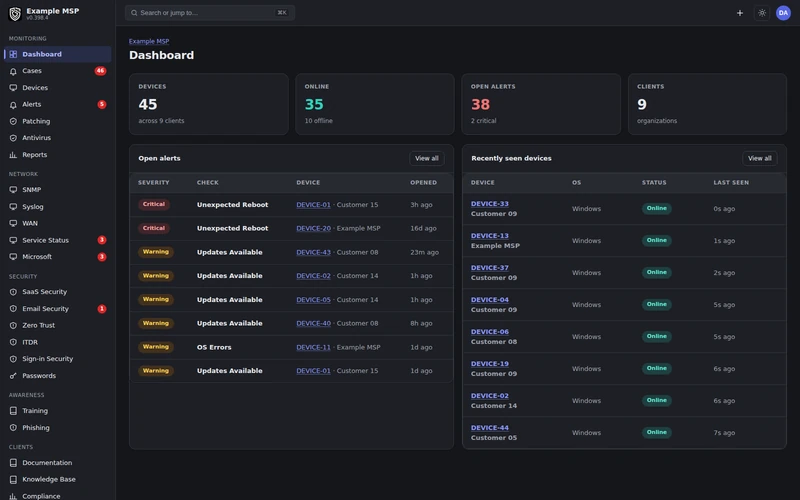The image size is (800, 500).
Task: Toggle light/dark theme with sun icon
Action: coord(762,13)
